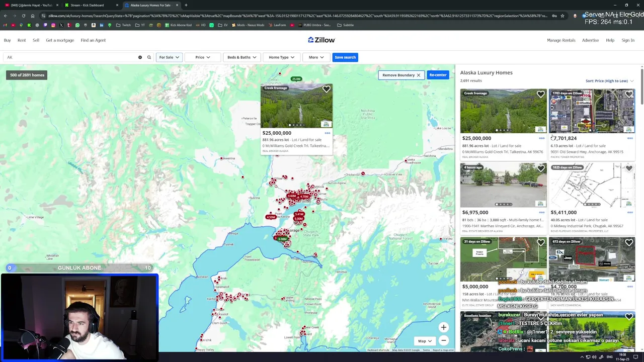The image size is (644, 362).
Task: Click the Save search button
Action: (x=345, y=57)
